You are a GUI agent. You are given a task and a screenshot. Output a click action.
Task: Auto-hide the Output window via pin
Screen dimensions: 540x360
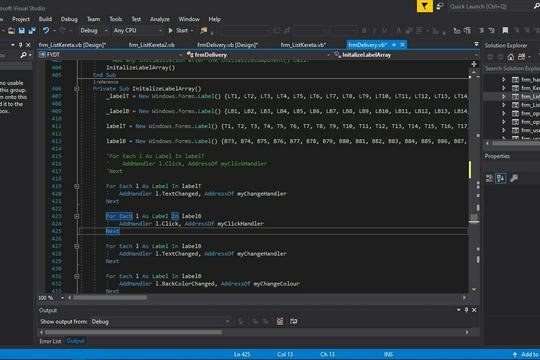tap(466, 310)
